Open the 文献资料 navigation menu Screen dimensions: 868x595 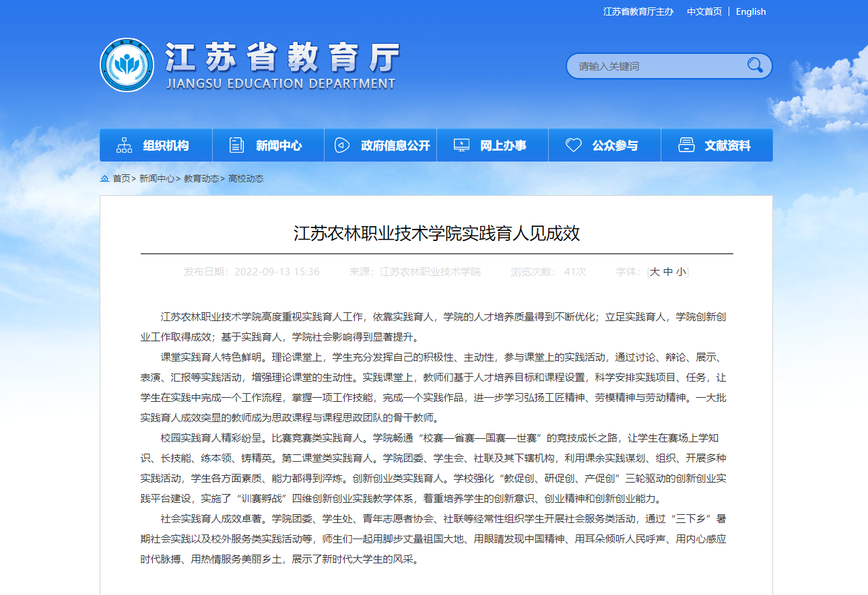[x=727, y=145]
